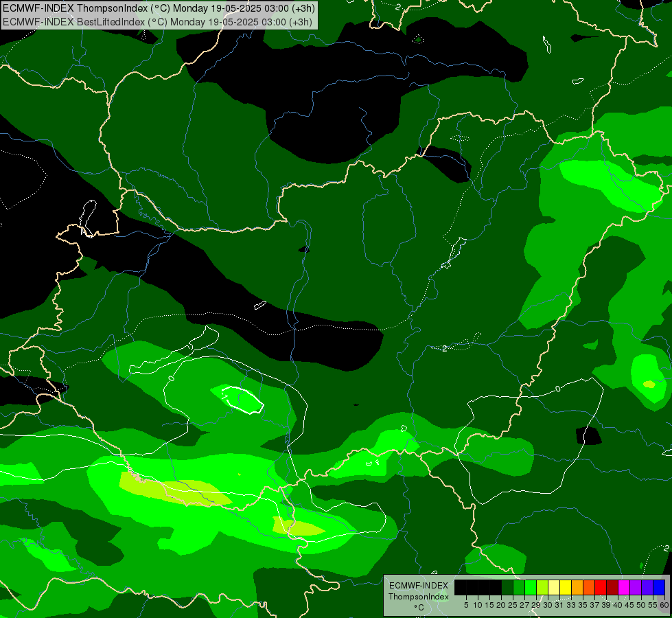The height and width of the screenshot is (618, 672).
Task: Pick the purple 45–50 legend swatch
Action: click(636, 587)
